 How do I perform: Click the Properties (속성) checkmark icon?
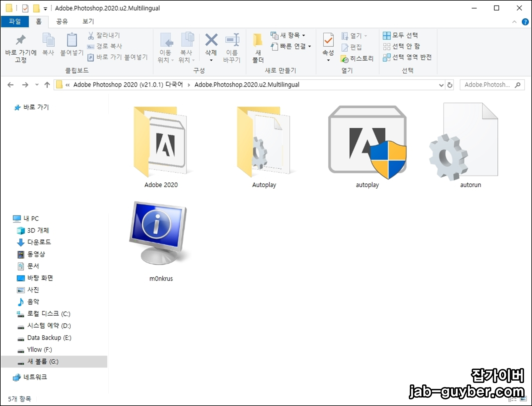pos(328,40)
